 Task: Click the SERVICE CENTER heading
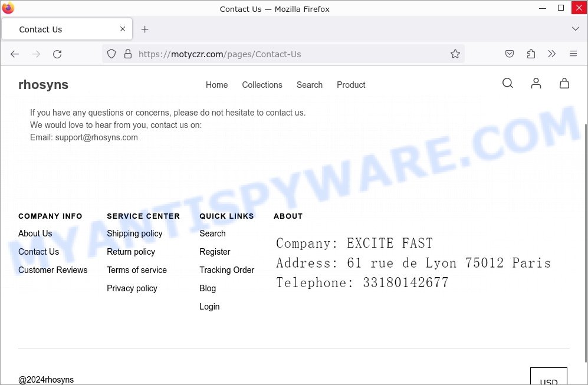pyautogui.click(x=143, y=216)
